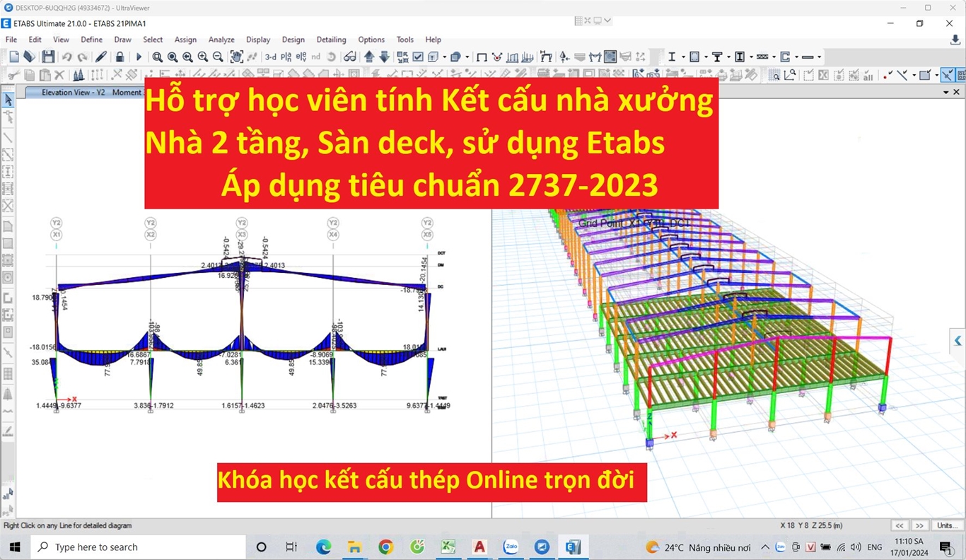This screenshot has width=966, height=560.
Task: Toggle Snap to Points icon in snap toolbar
Action: (887, 74)
